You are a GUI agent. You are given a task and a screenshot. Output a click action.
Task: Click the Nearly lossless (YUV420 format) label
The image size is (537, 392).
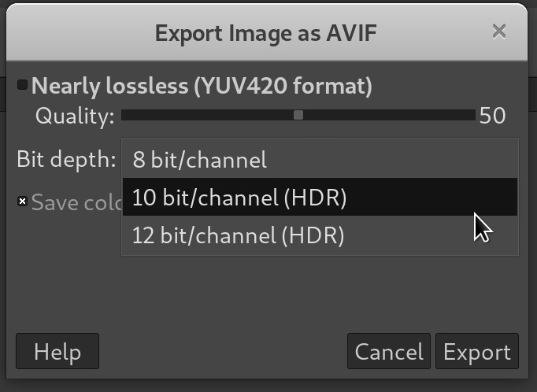pyautogui.click(x=202, y=85)
